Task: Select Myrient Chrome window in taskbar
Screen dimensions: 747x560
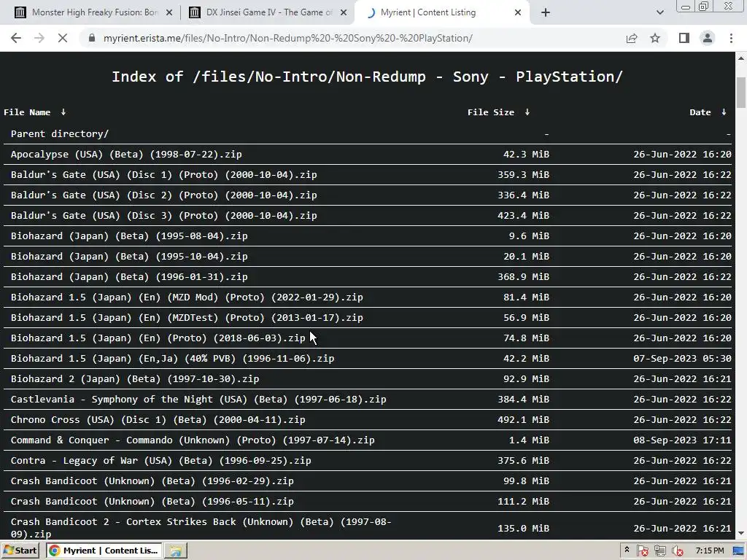Action: click(x=104, y=551)
